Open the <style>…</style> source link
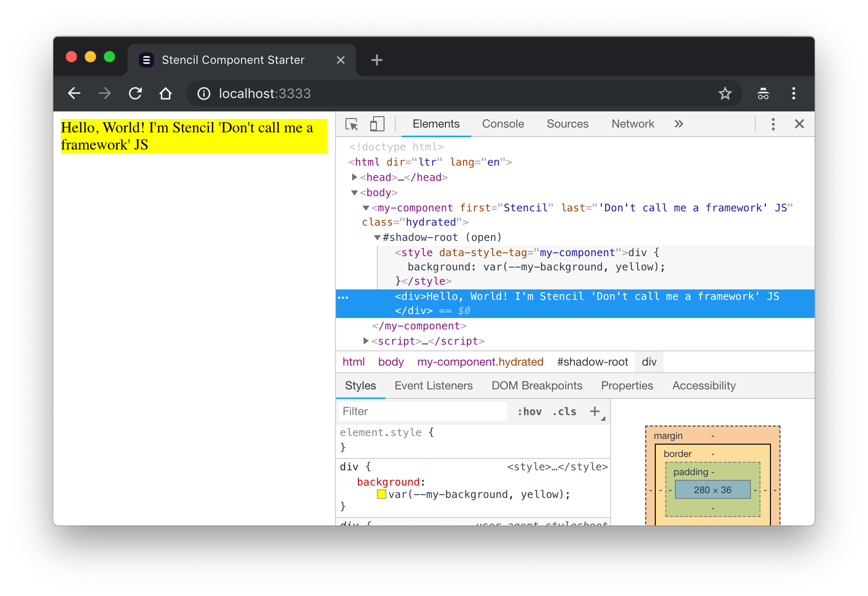868x596 pixels. click(557, 467)
